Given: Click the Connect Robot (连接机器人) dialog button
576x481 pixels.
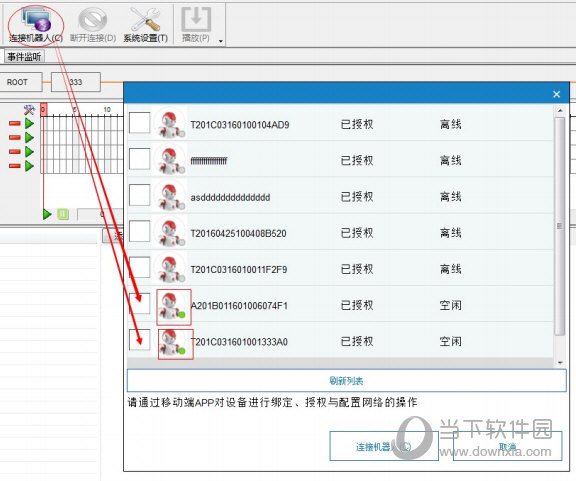Looking at the screenshot, I should tap(384, 446).
